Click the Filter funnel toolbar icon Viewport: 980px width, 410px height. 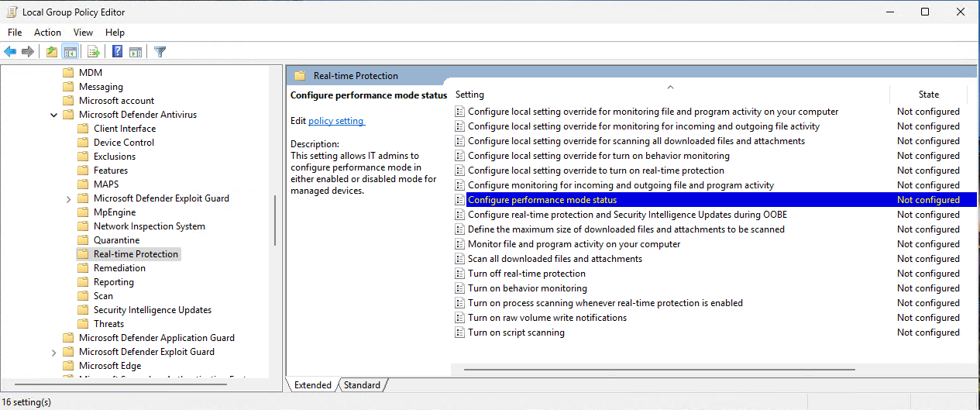160,52
